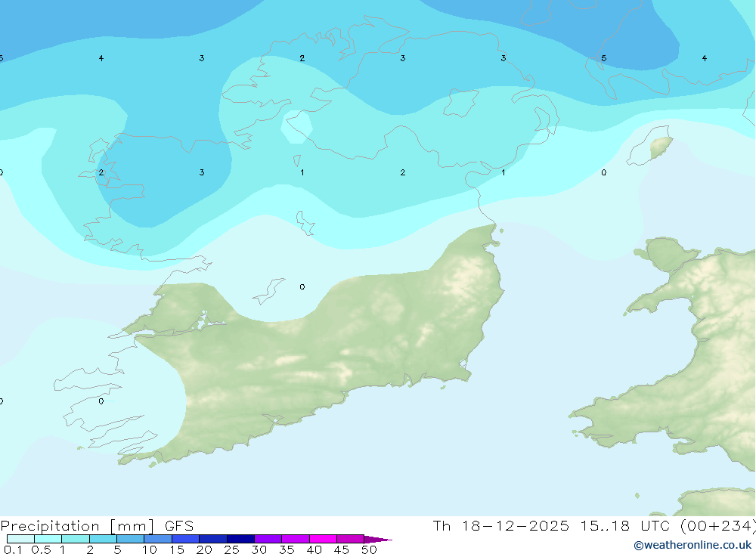Select the "10" legend scale label
Screen dimensions: 756x554
[x=150, y=549]
